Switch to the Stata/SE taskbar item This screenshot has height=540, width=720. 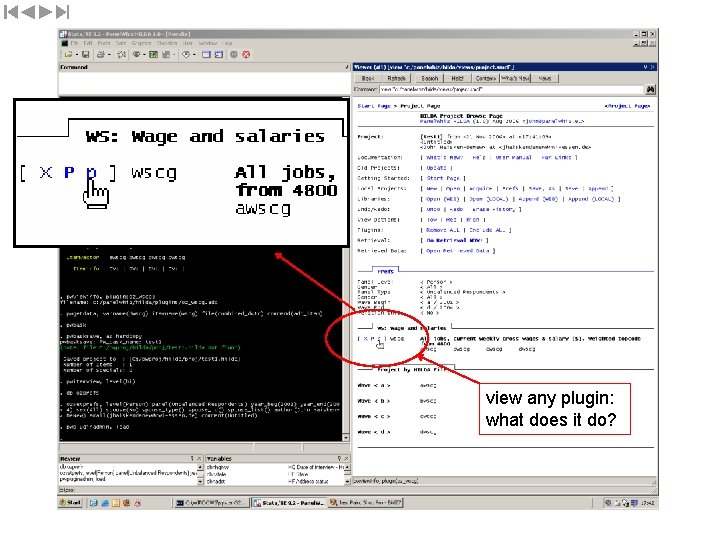289,503
